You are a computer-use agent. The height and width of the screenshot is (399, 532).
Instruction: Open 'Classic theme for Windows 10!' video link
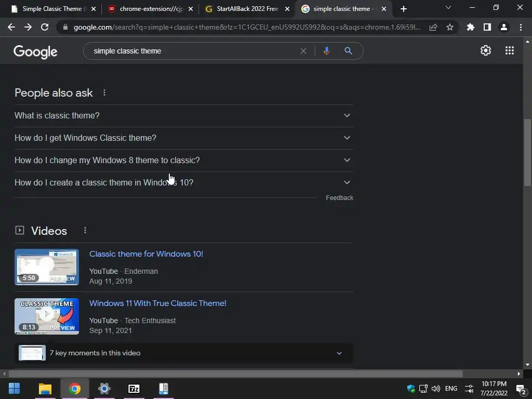tap(146, 254)
